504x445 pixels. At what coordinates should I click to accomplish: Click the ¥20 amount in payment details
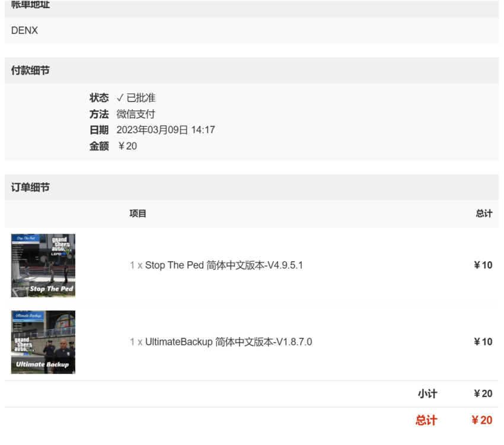(127, 146)
